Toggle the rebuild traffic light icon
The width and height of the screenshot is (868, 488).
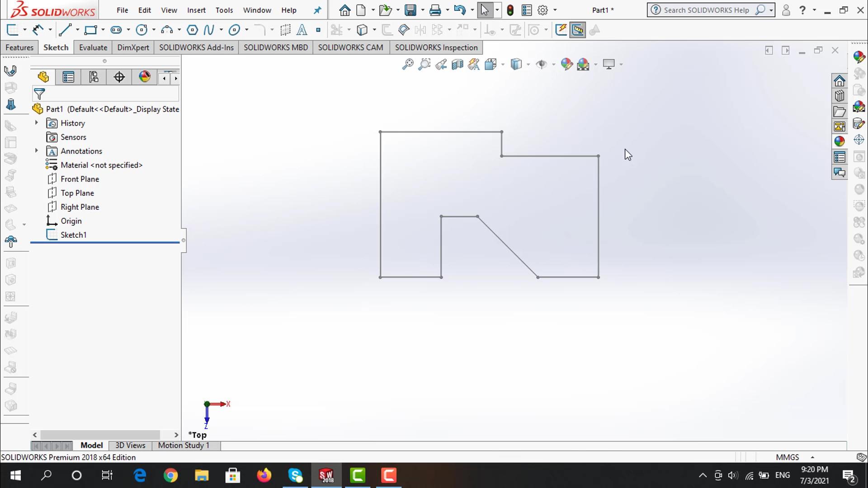[510, 10]
